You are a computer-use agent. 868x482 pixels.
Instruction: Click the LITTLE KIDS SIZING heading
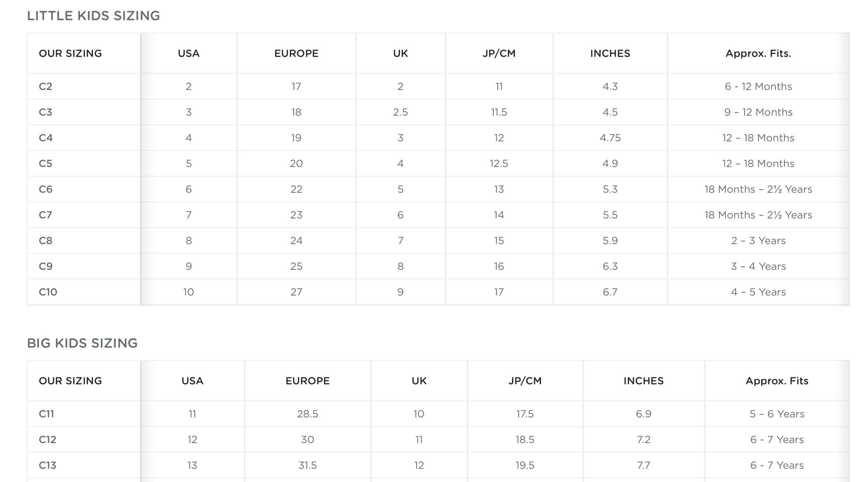(x=93, y=16)
